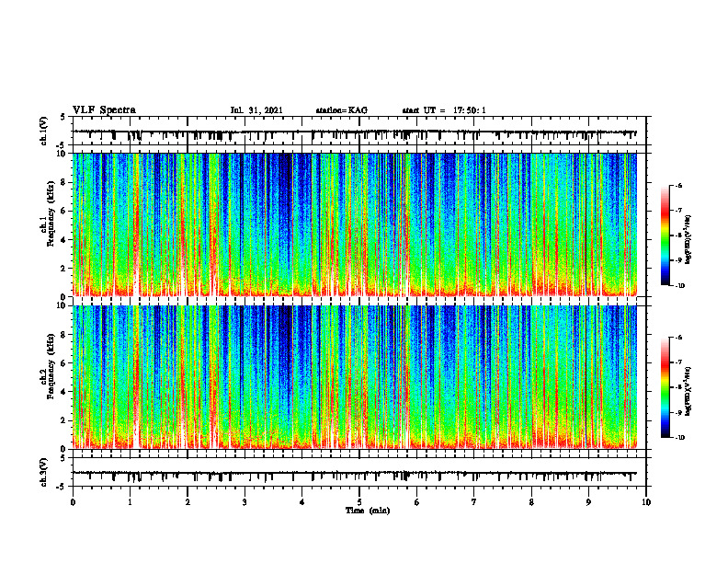The image size is (728, 563).
Task: Click time axis tick label '0'
Action: [73, 502]
